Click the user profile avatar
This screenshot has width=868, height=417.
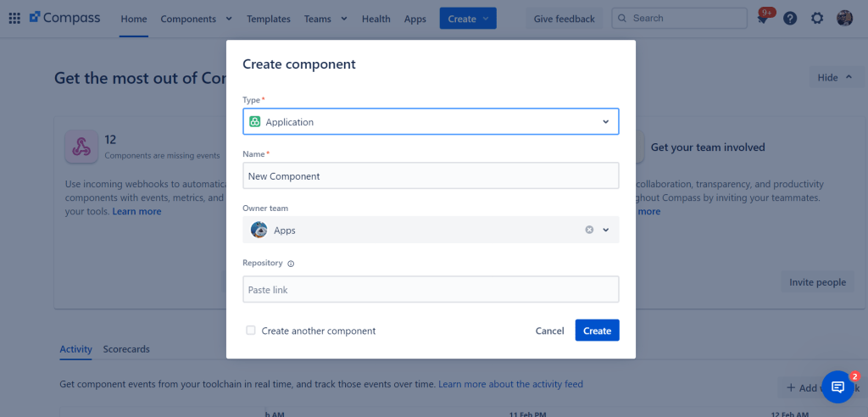[844, 18]
